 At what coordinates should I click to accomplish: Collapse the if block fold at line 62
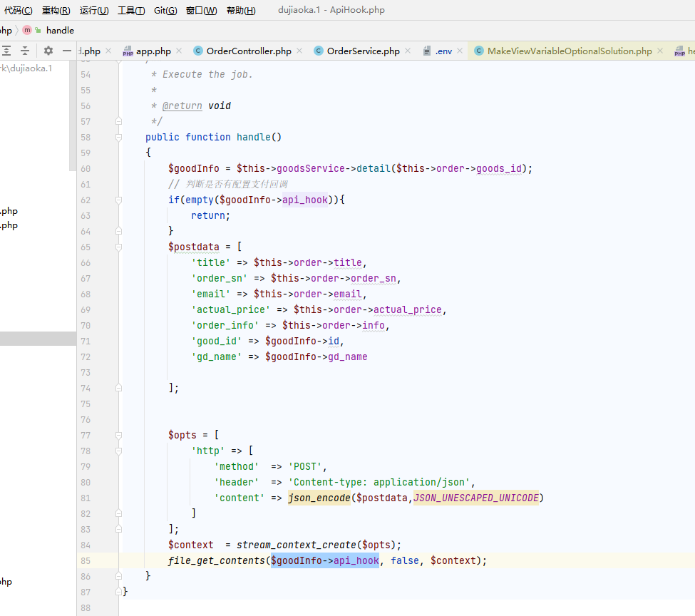[118, 200]
